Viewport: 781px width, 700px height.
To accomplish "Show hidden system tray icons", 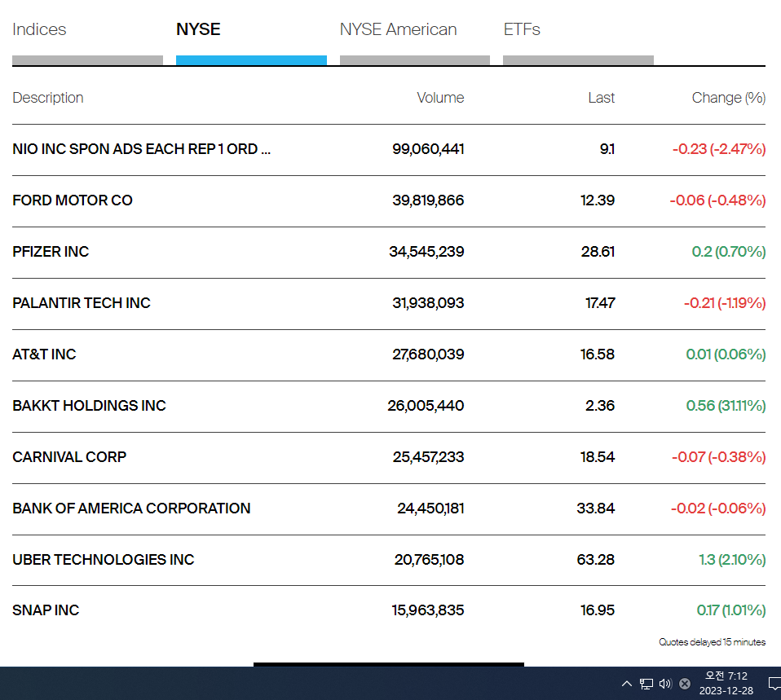I will coord(627,684).
